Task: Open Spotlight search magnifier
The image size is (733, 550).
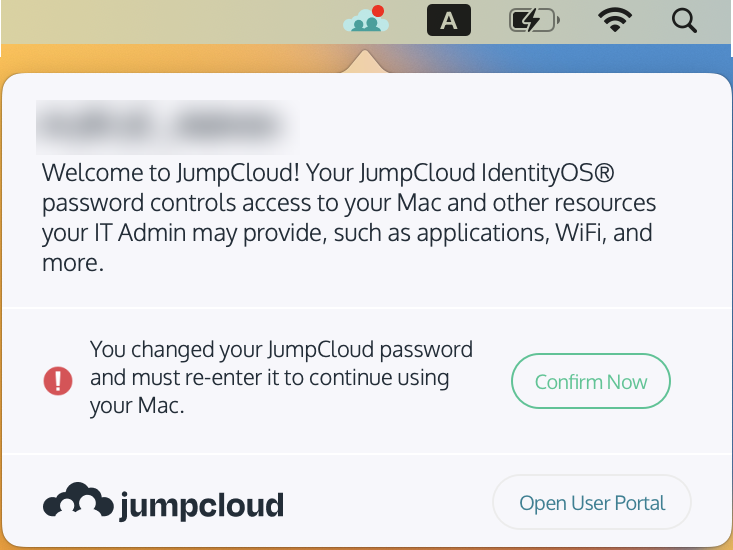Action: [684, 20]
